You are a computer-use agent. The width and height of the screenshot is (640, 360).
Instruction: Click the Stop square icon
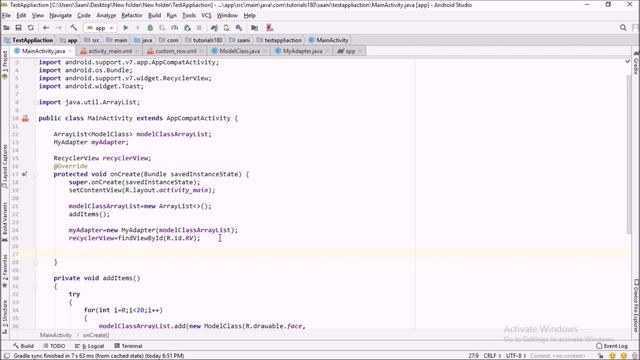point(199,28)
